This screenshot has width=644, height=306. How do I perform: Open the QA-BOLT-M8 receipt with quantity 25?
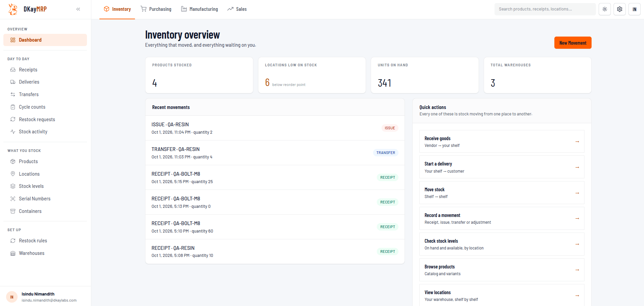[275, 177]
